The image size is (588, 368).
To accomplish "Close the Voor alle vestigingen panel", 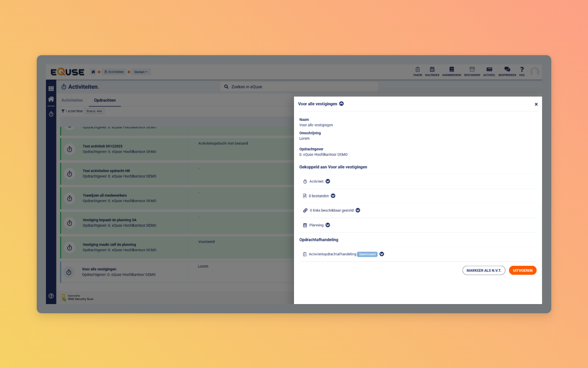I will pyautogui.click(x=536, y=104).
